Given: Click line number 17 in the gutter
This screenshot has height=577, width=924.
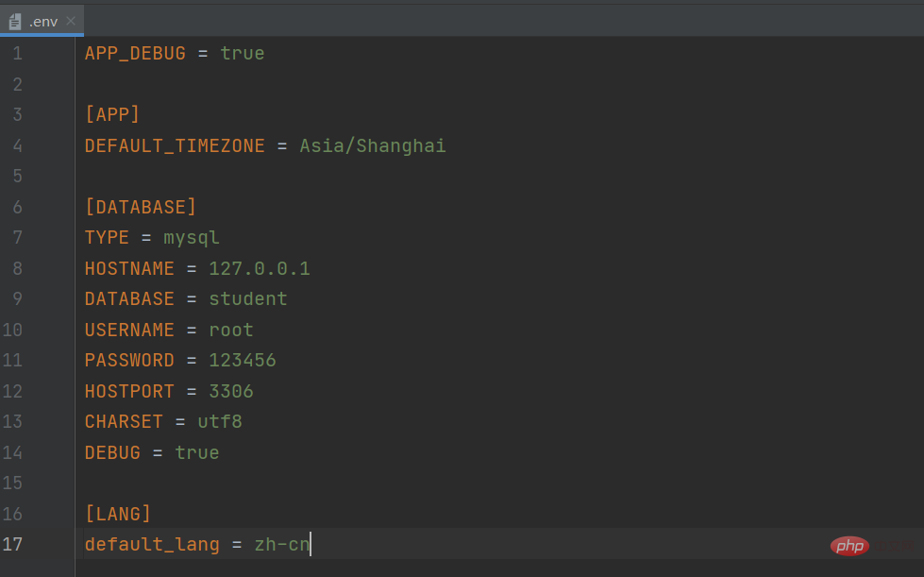Looking at the screenshot, I should point(13,544).
